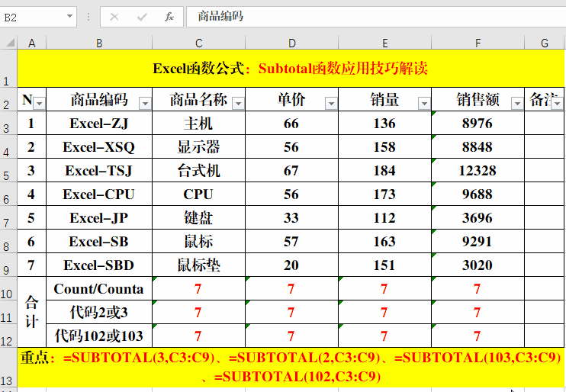This screenshot has height=392, width=566.
Task: Click the 键盘 product name cell
Action: [x=198, y=217]
